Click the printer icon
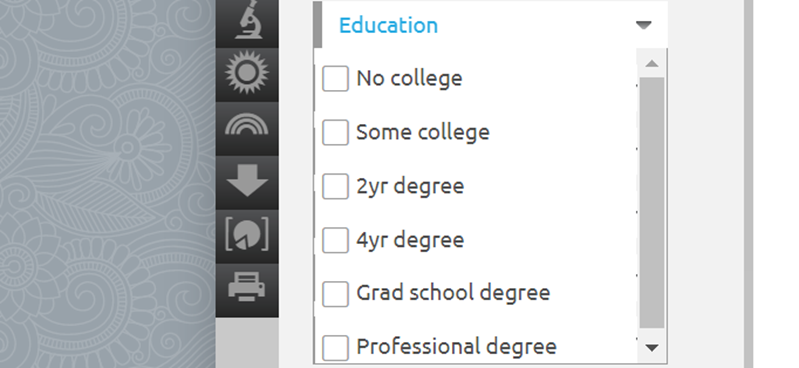 click(247, 286)
